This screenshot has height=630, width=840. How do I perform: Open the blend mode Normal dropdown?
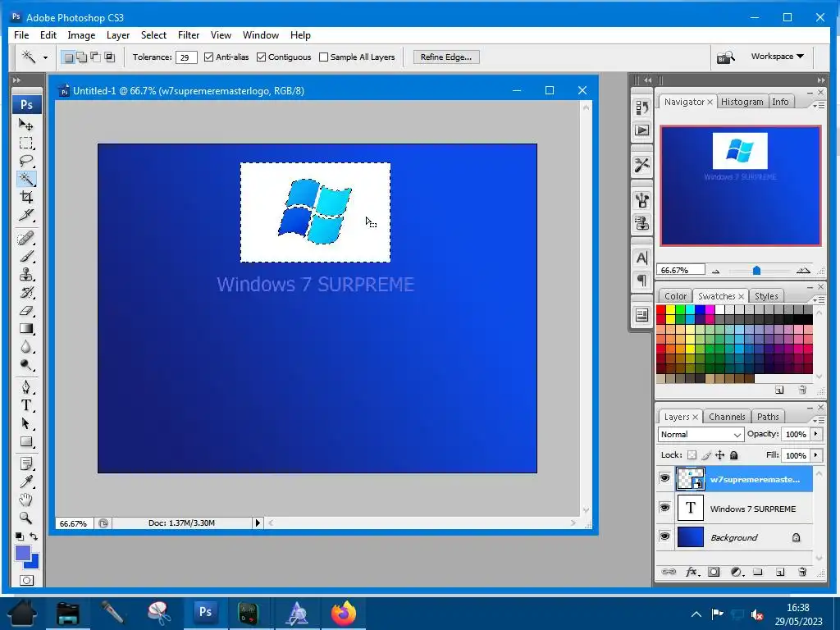click(701, 435)
